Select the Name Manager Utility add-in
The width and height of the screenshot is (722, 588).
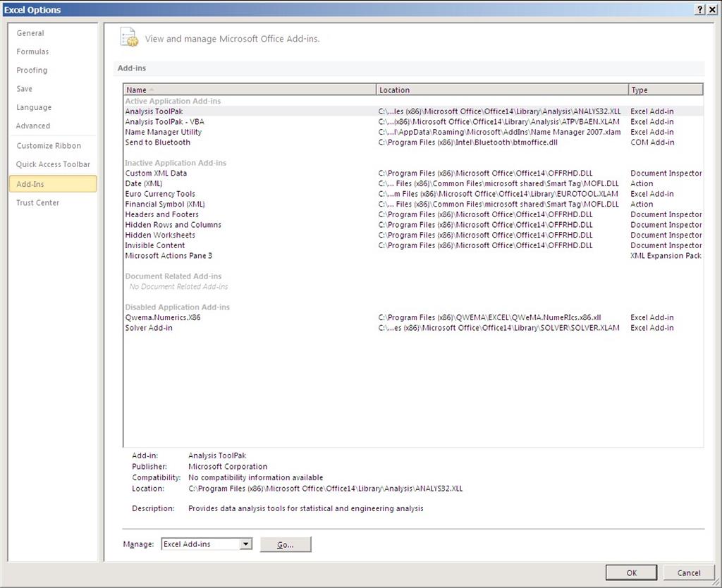coord(413,132)
